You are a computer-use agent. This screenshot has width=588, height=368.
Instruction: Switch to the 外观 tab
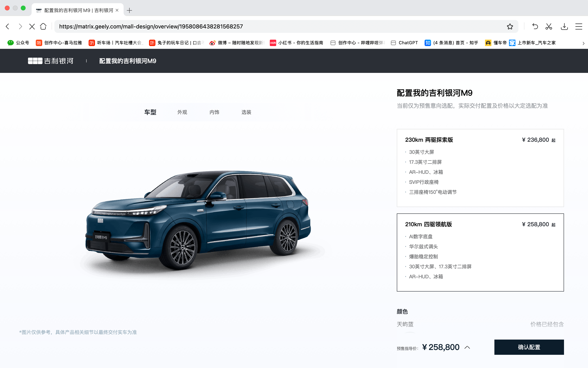[x=182, y=112]
